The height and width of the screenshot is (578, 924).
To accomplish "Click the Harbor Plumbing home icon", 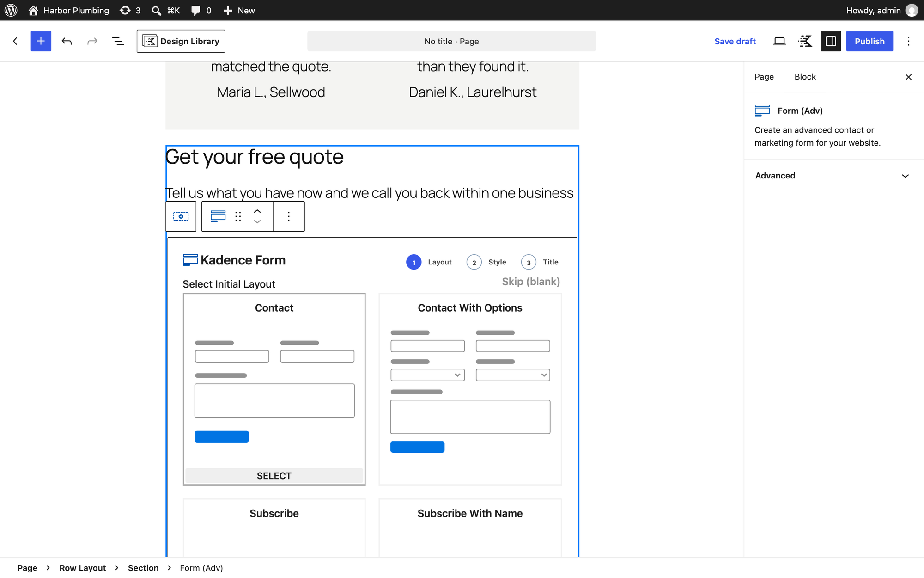I will click(33, 10).
